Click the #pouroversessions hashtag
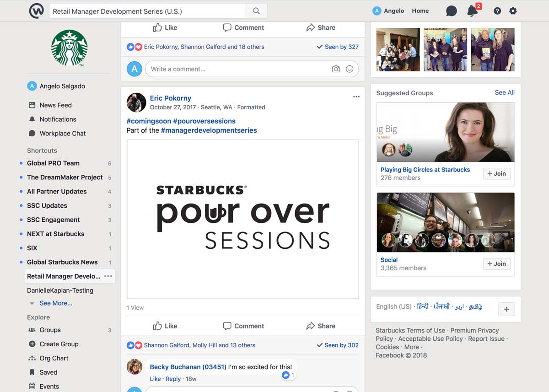The height and width of the screenshot is (392, 549). coord(205,121)
